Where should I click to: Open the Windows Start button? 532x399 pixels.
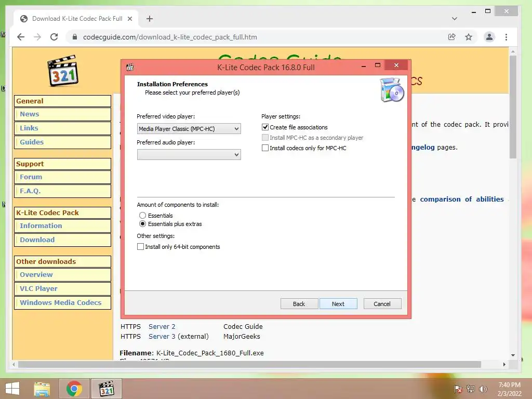[x=12, y=389]
